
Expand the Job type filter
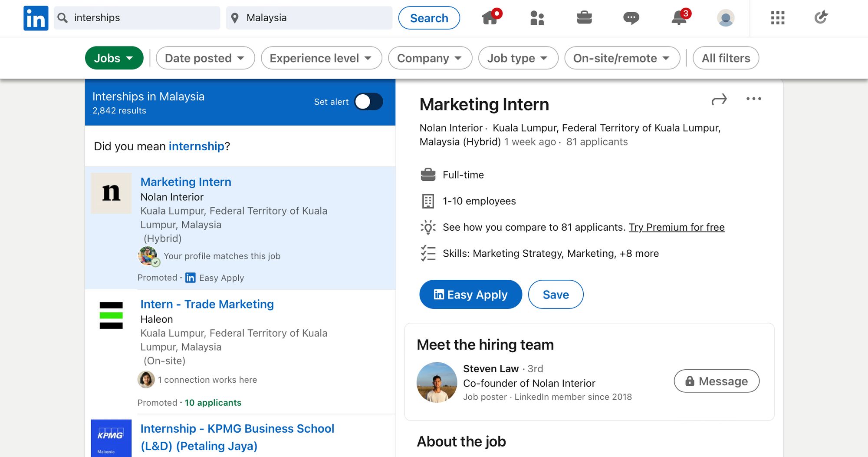tap(518, 58)
